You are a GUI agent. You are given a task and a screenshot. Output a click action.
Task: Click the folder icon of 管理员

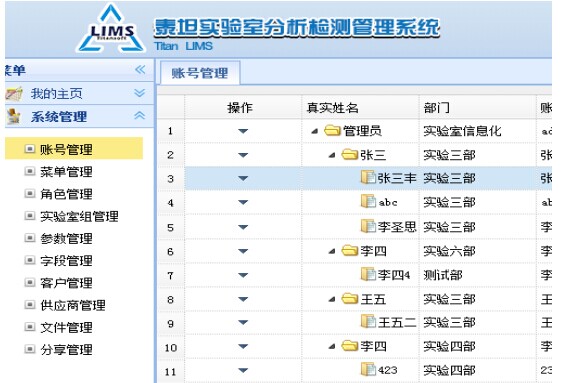tap(332, 131)
